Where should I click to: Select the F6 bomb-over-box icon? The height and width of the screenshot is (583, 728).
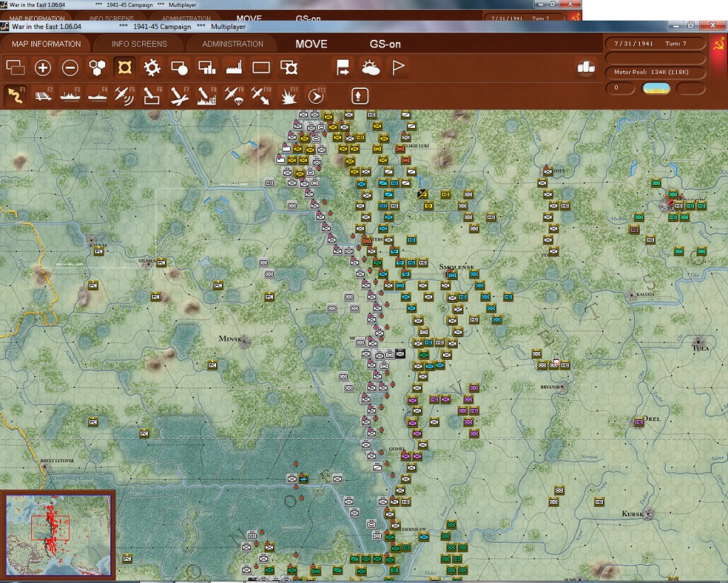[152, 95]
